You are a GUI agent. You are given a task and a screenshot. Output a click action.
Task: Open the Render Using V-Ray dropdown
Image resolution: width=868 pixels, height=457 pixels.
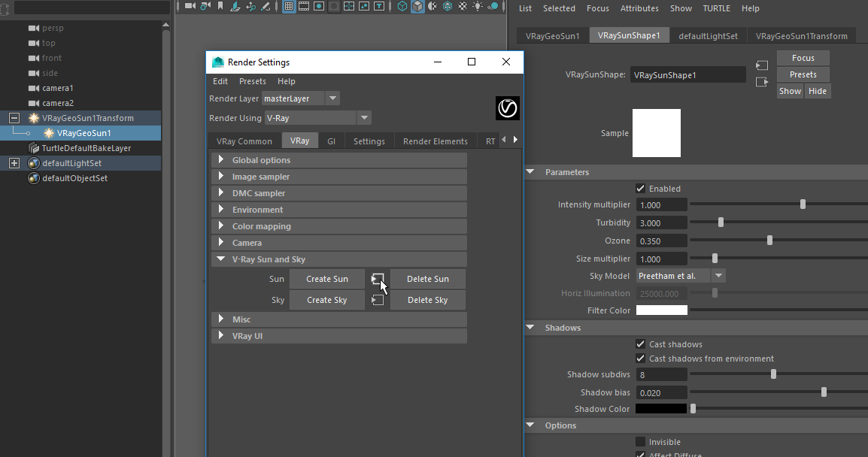(x=364, y=118)
